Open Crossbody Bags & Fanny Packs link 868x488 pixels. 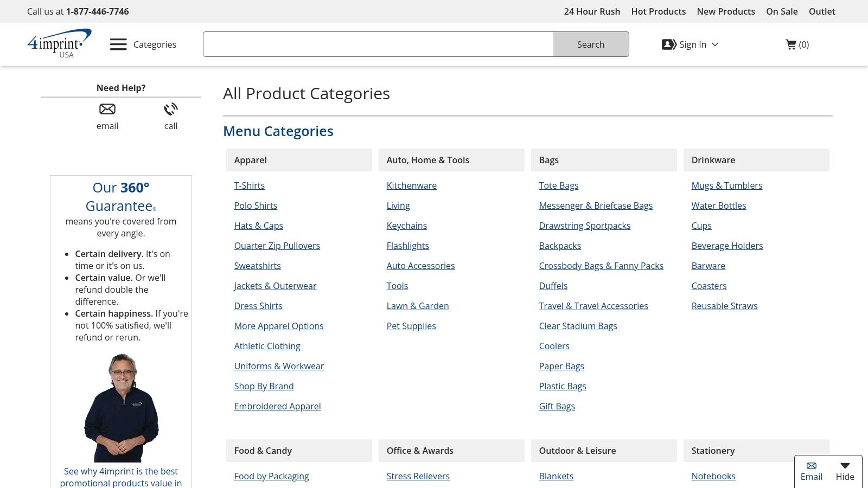[x=601, y=266]
